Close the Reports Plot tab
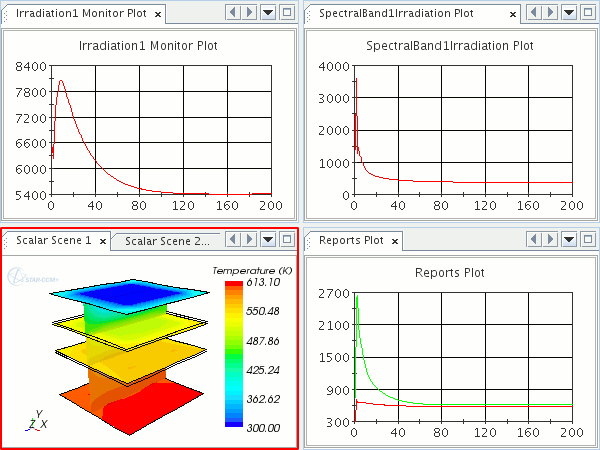The image size is (600, 450). click(394, 241)
